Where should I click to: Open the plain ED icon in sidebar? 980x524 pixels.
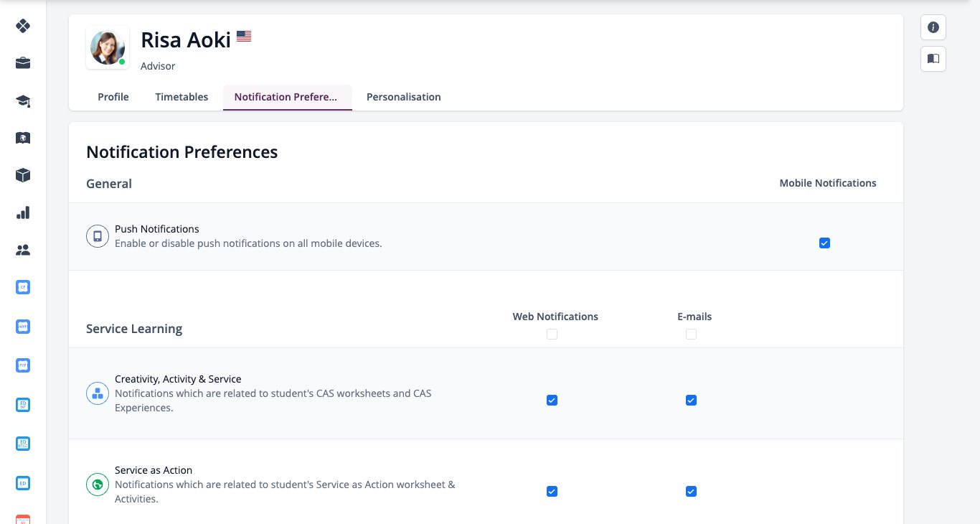pos(23,482)
